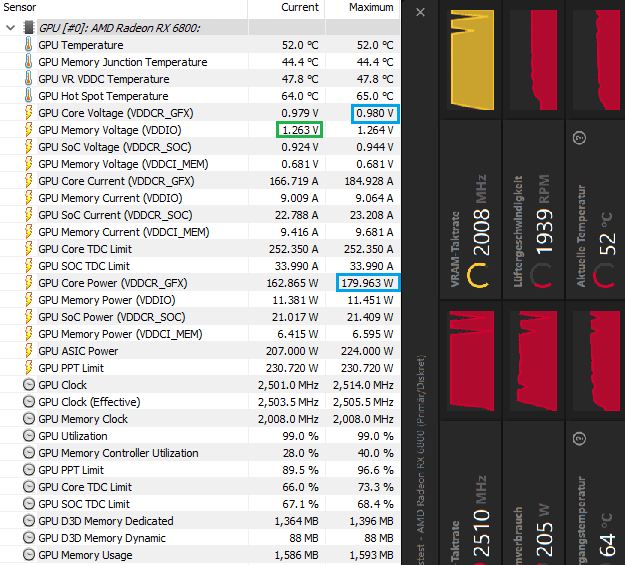Click lightning icon next to GPU Core Power (VDDCR_GFX)
The height and width of the screenshot is (565, 625).
pos(28,282)
